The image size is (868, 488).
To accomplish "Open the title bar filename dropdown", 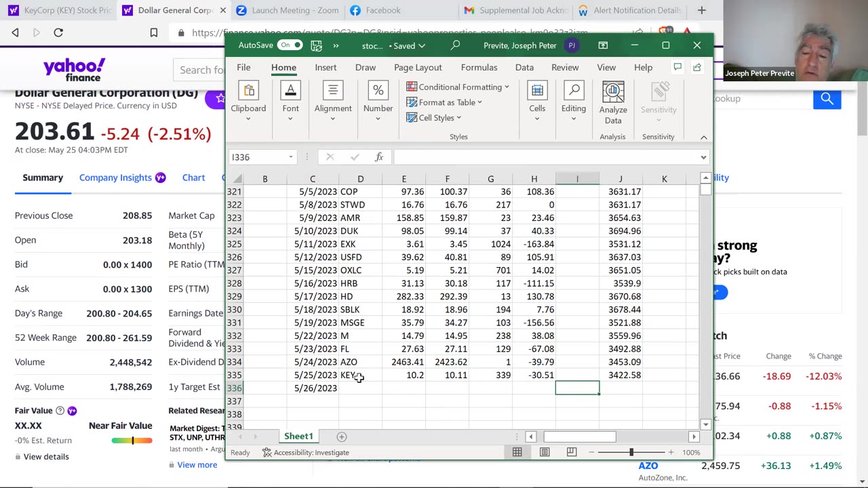I will [x=422, y=46].
